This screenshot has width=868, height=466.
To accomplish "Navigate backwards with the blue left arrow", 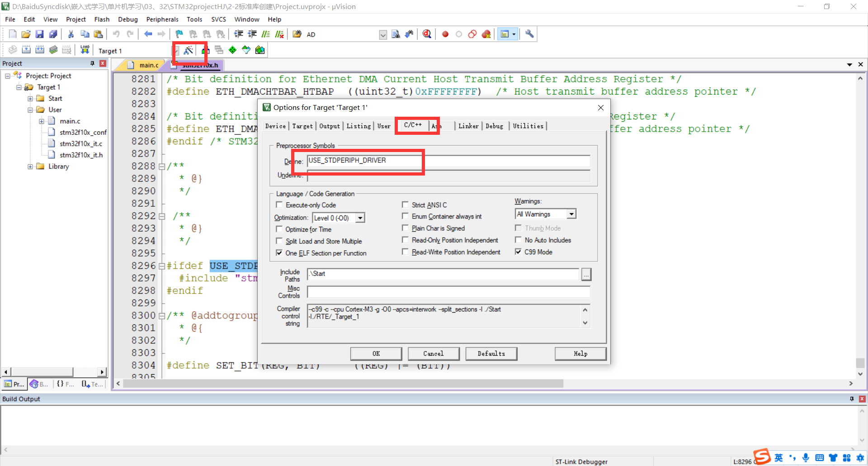I will coord(148,34).
